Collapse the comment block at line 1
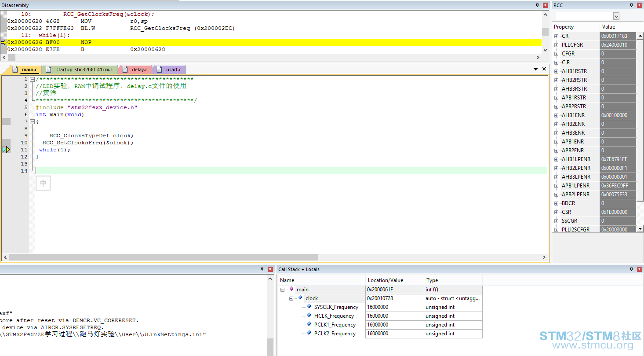 [x=32, y=79]
